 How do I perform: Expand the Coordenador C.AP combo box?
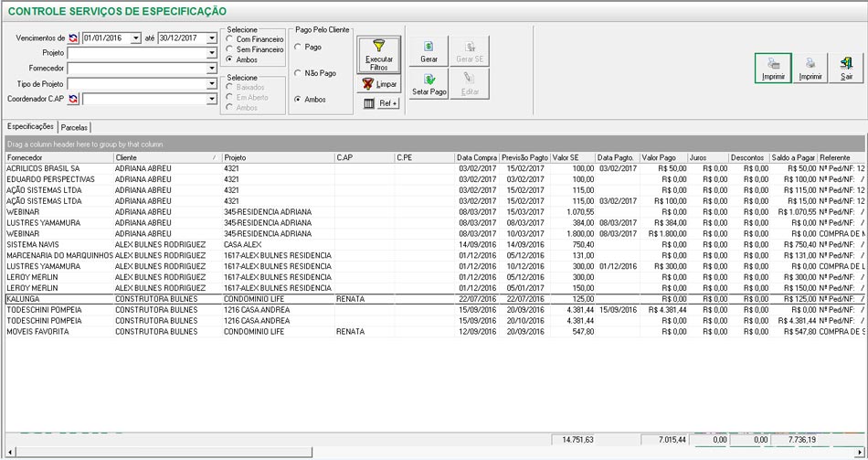[211, 99]
